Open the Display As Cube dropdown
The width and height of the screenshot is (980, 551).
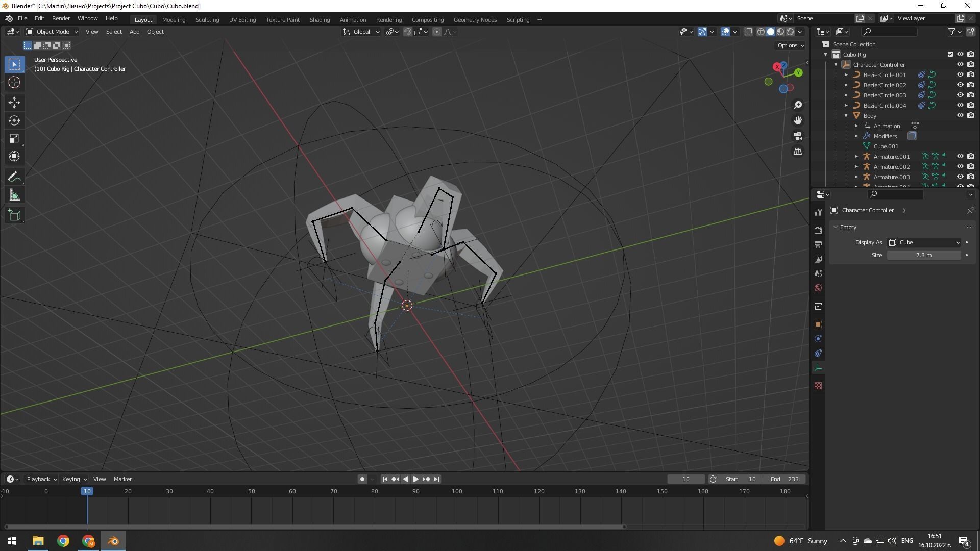(924, 242)
